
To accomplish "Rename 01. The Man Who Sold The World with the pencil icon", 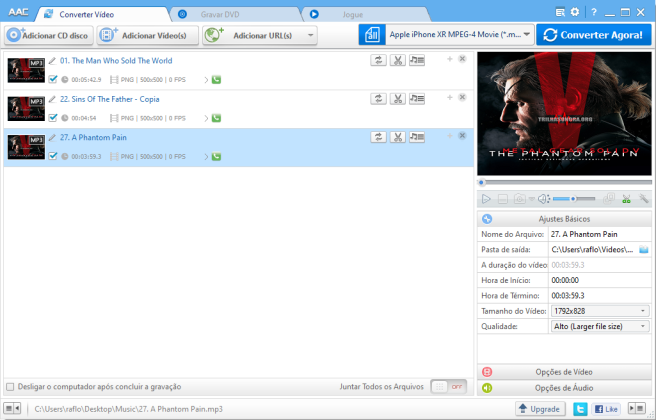I will point(52,61).
